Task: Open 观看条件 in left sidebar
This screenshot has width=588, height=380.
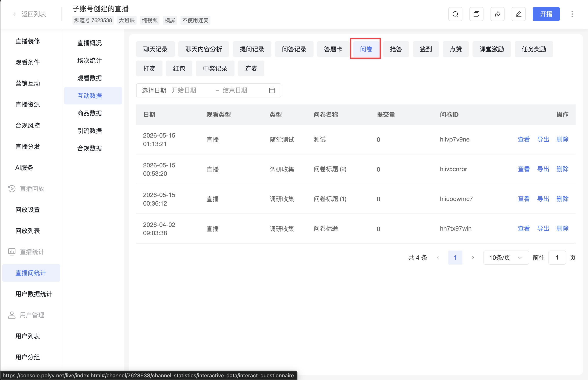Action: [28, 62]
